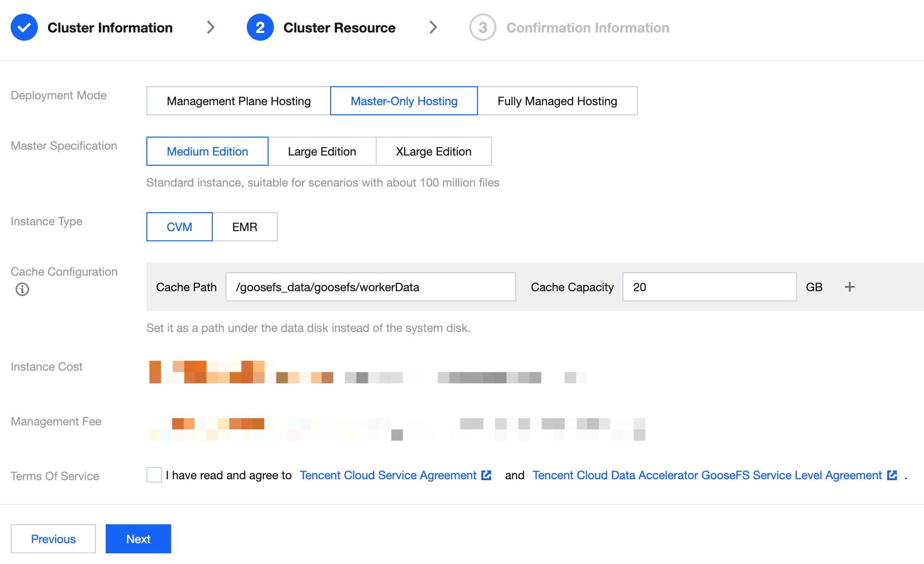This screenshot has width=924, height=564.
Task: Choose Fully Managed Hosting deployment mode
Action: coord(558,101)
